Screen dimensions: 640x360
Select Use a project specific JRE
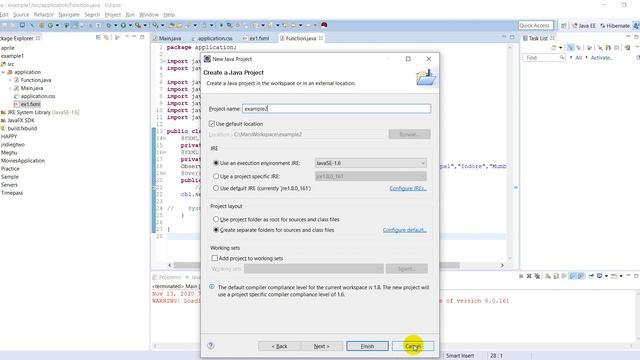[216, 176]
